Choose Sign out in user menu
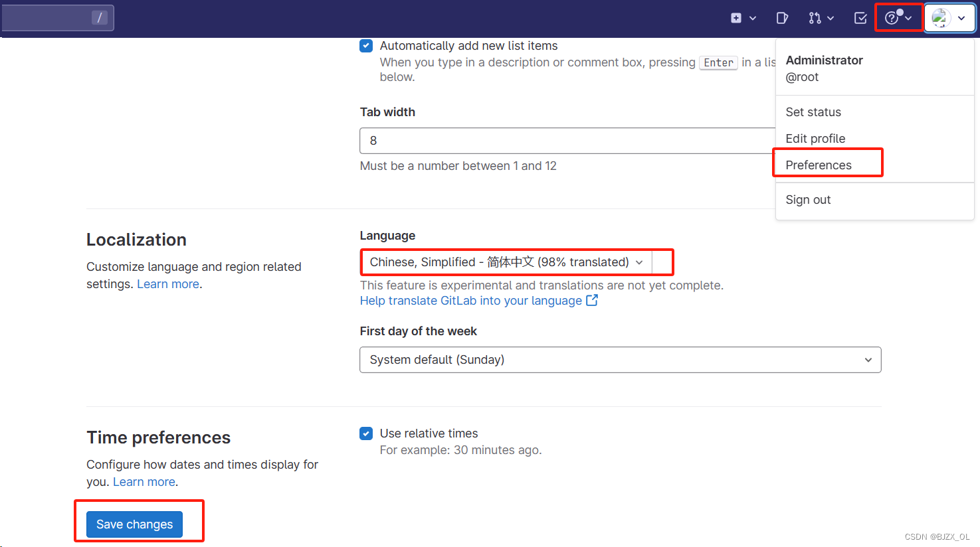This screenshot has height=547, width=980. (808, 200)
